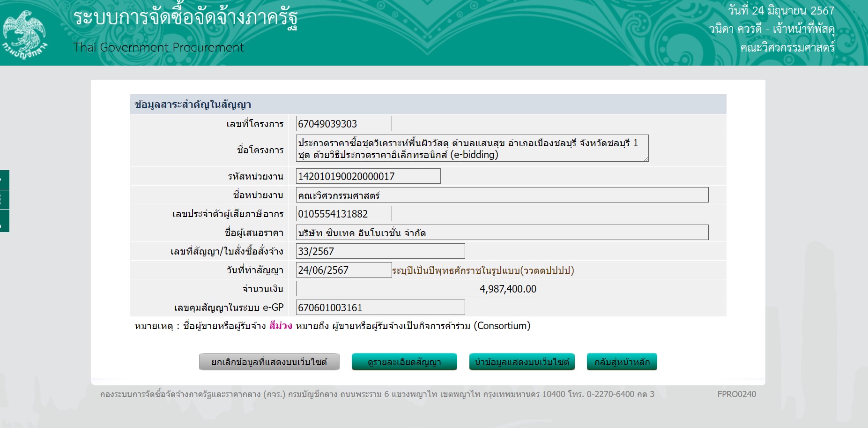The image size is (868, 428).
Task: Click the agency name field คณะวิศวกรรมศาสตร์
Action: click(502, 195)
